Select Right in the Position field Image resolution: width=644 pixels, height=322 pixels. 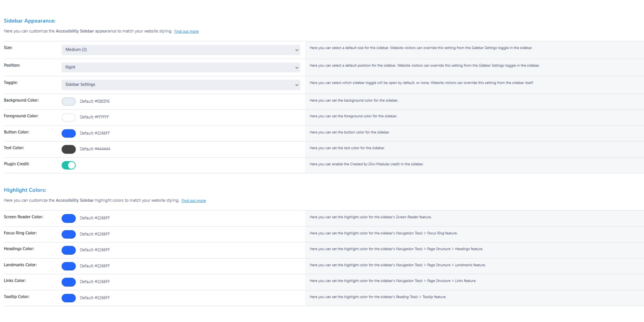180,67
